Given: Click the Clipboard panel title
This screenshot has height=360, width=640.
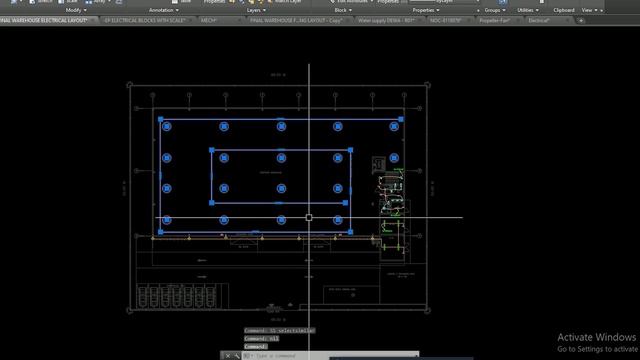Looking at the screenshot, I should click(564, 10).
